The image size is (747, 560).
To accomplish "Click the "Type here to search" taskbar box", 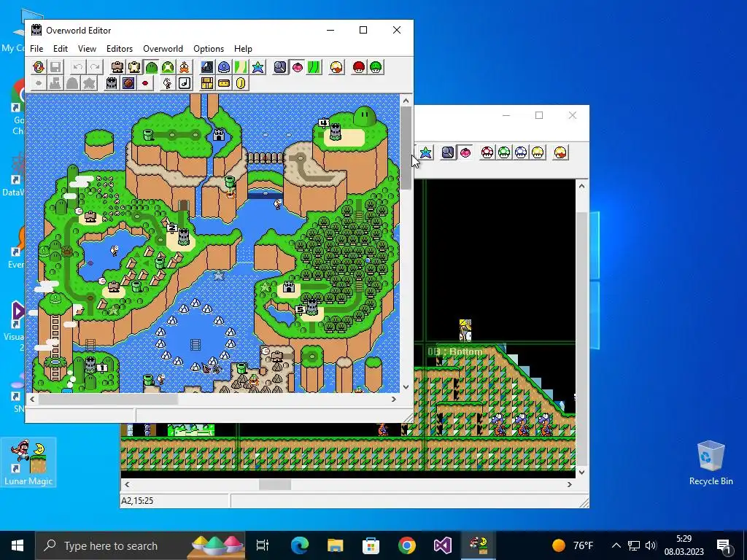I will point(140,545).
